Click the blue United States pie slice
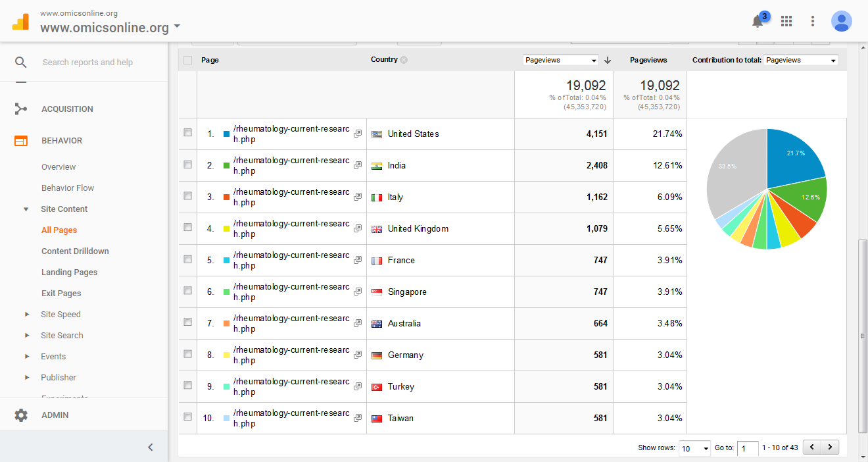868x462 pixels. pyautogui.click(x=792, y=157)
